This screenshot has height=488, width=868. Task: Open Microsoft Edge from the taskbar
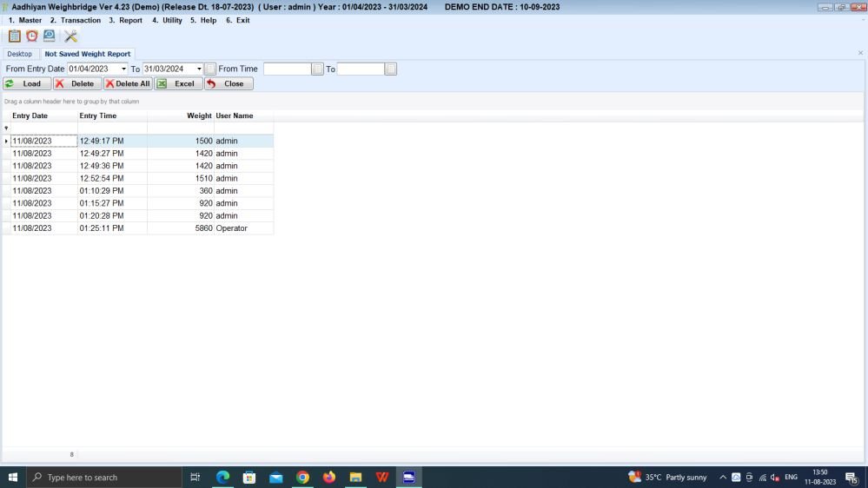[222, 477]
